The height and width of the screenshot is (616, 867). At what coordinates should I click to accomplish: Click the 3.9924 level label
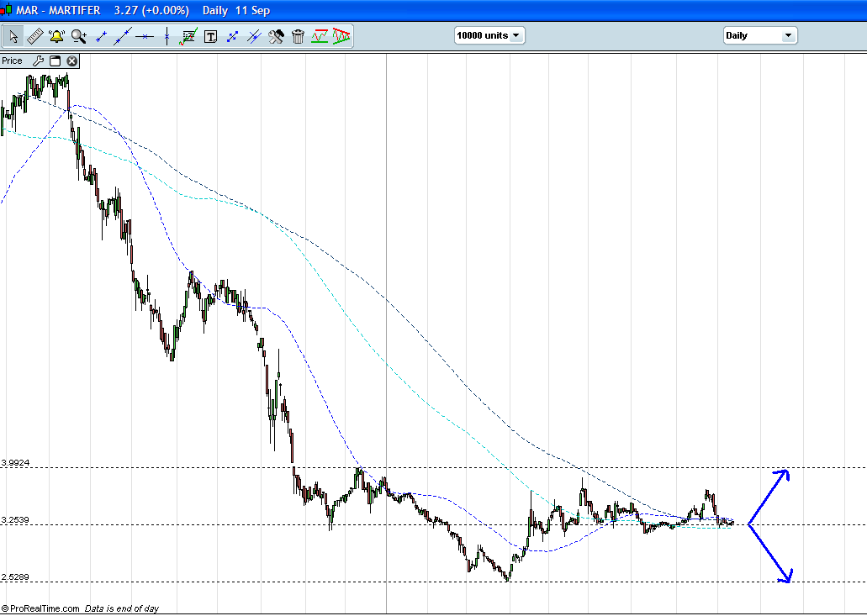(15, 463)
